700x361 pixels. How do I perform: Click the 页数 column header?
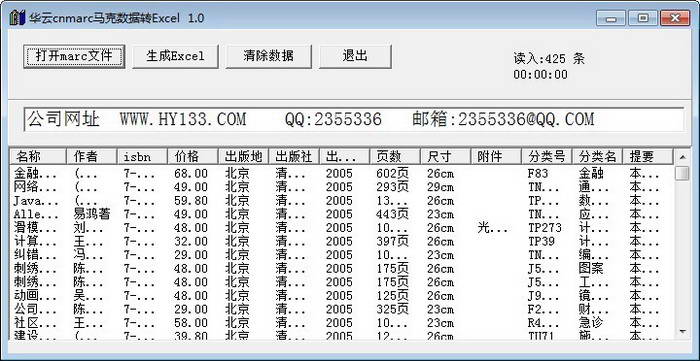[395, 157]
